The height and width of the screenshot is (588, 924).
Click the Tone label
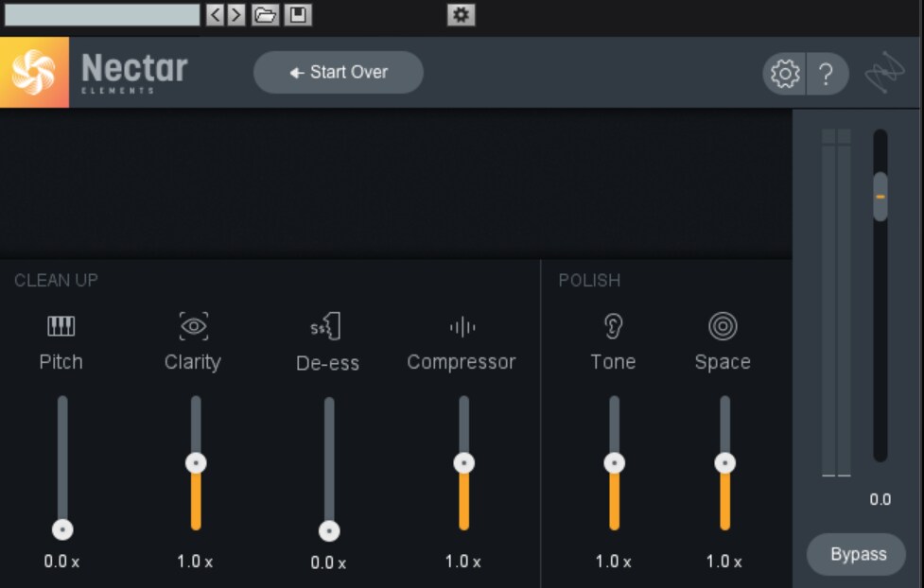click(x=613, y=362)
